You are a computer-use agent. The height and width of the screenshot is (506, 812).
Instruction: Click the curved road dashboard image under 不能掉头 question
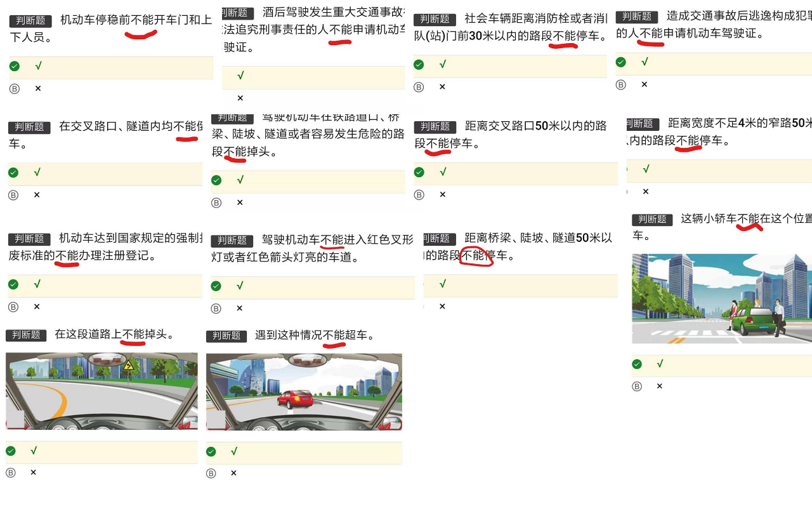click(x=101, y=392)
